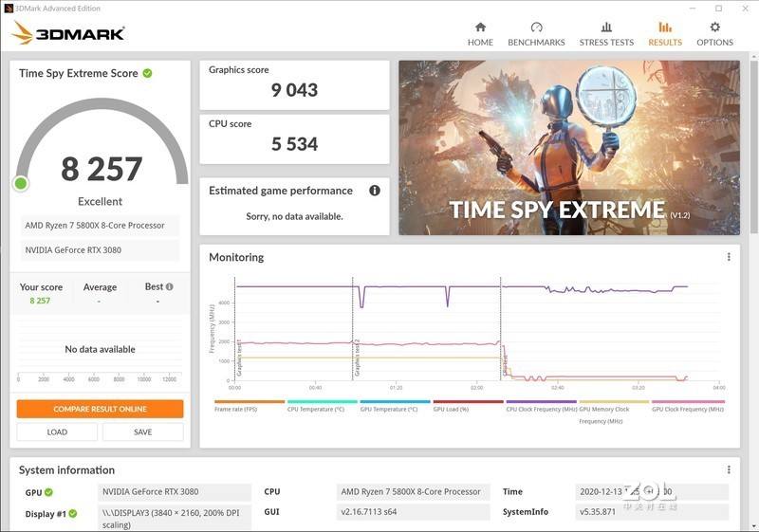This screenshot has width=759, height=532.
Task: Toggle GPU Memory Clock Frequency legend item
Action: [x=614, y=412]
